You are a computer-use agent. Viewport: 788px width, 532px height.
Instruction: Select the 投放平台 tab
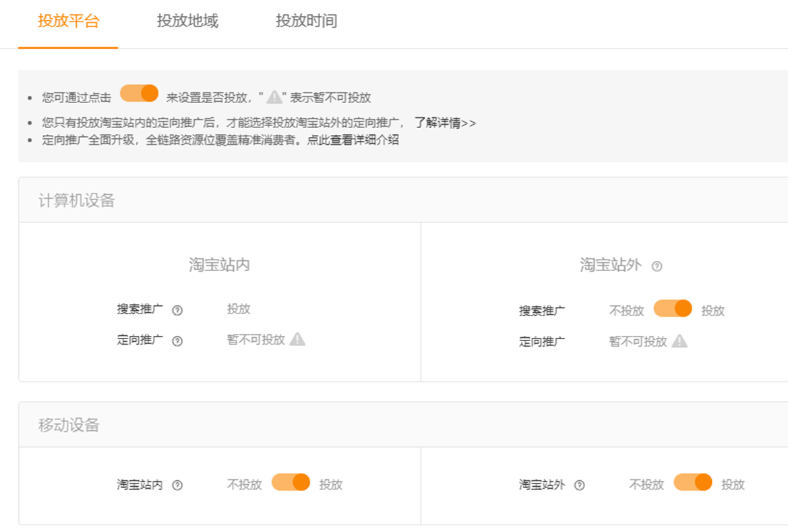click(x=68, y=22)
